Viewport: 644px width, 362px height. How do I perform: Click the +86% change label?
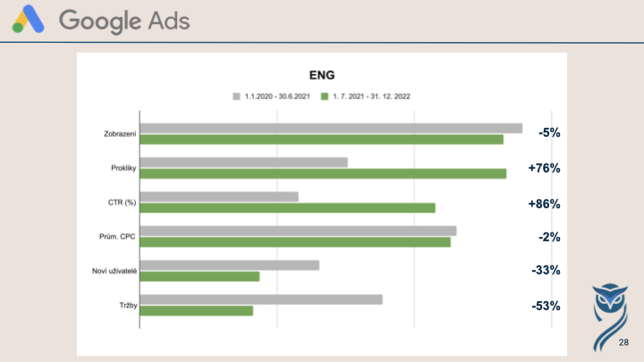[x=544, y=204]
